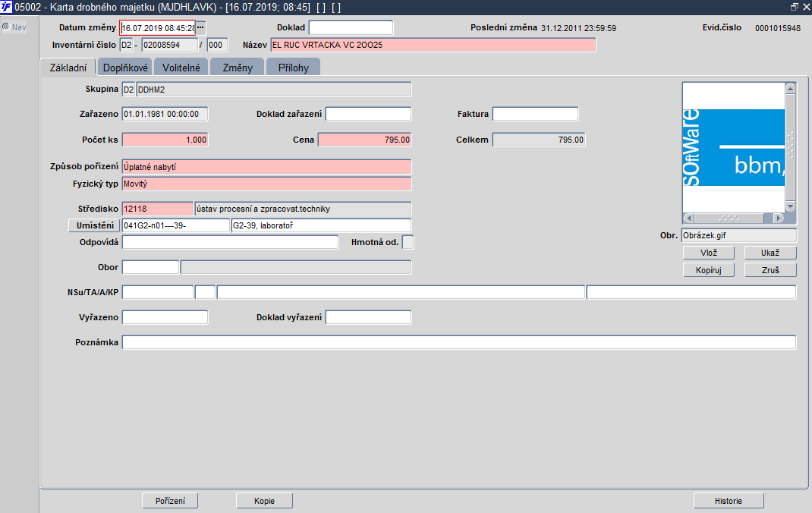Click the Vlož image button
The height and width of the screenshot is (513, 812).
tap(709, 253)
